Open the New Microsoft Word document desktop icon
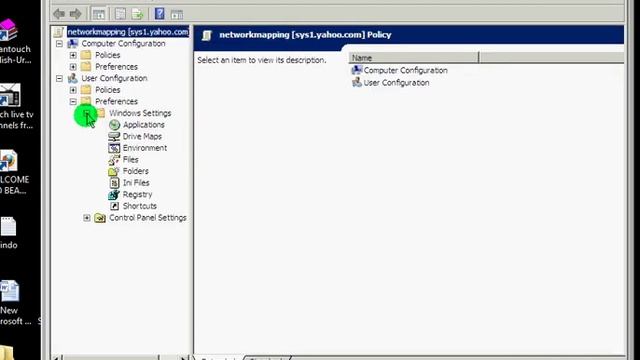This screenshot has height=360, width=640. (9, 291)
